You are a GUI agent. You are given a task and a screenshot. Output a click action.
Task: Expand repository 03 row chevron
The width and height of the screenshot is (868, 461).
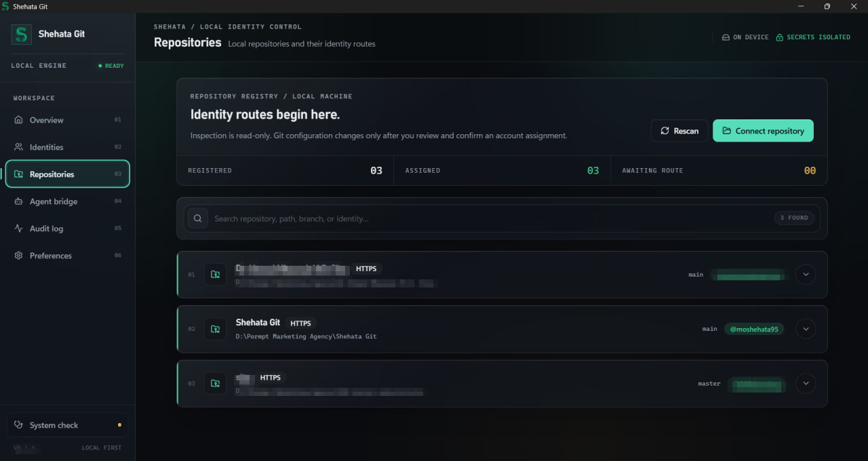806,383
